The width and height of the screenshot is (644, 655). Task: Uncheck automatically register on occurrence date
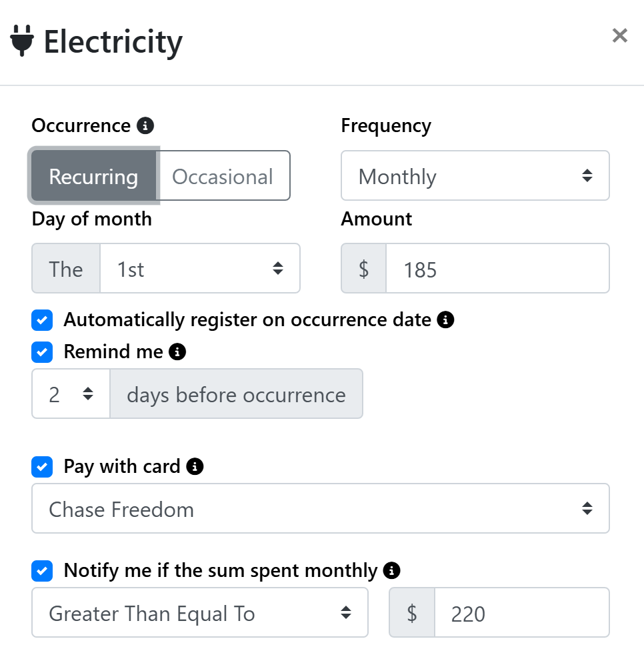pos(42,320)
